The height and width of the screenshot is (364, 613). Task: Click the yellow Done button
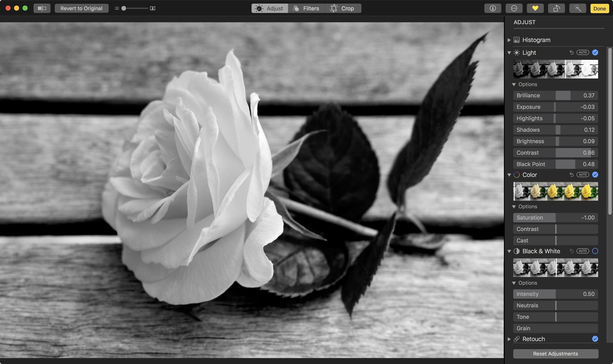[599, 8]
